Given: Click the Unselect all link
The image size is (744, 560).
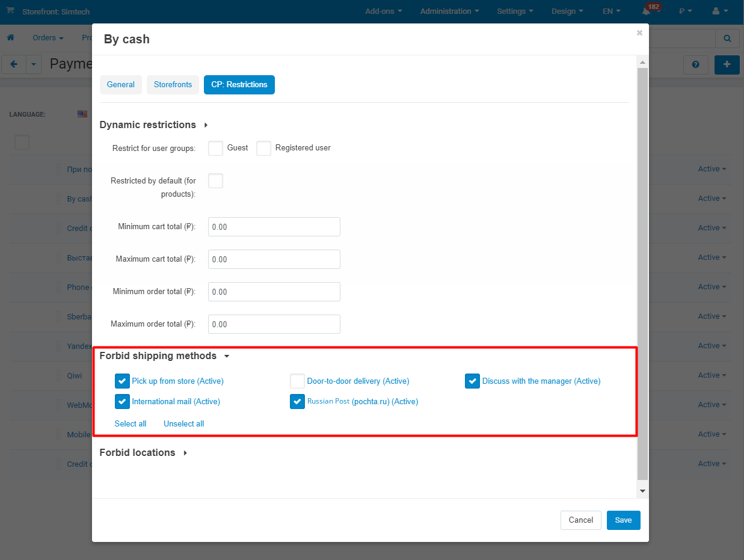Looking at the screenshot, I should (183, 424).
